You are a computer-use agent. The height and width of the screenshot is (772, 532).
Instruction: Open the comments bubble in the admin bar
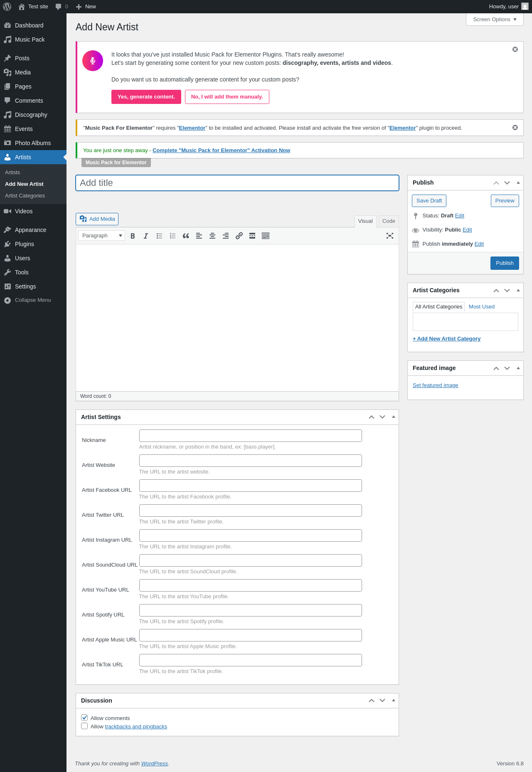point(62,7)
